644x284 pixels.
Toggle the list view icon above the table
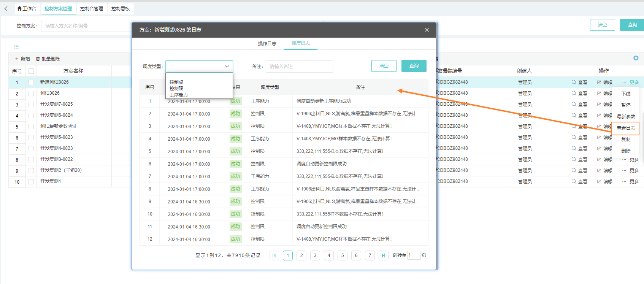point(16,47)
